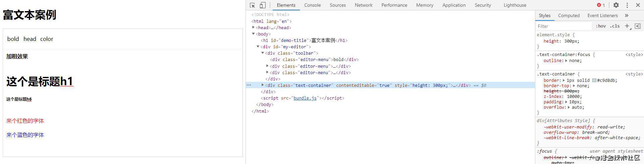Expand the padding shorthand arrow
644x164 pixels.
[567, 102]
